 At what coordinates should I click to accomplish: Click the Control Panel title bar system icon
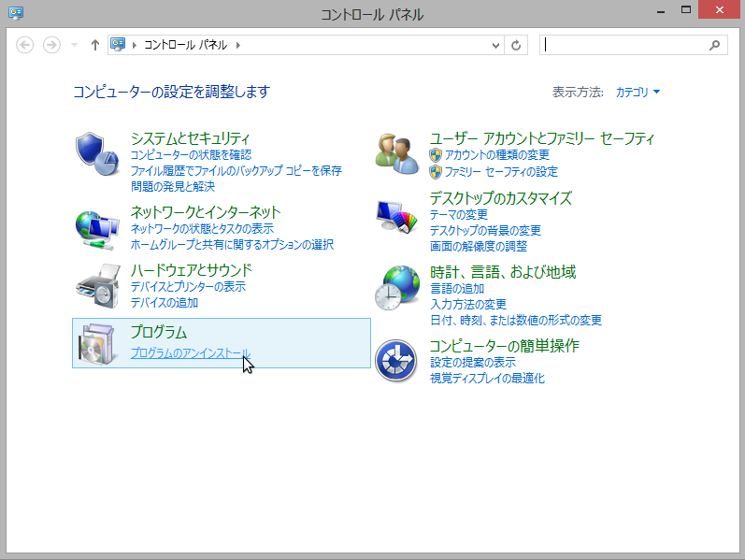tap(16, 12)
